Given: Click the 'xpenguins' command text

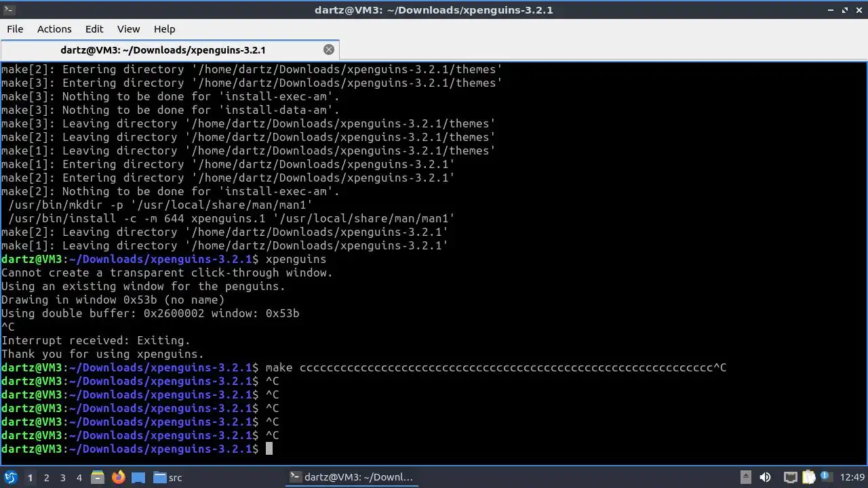Looking at the screenshot, I should coord(296,259).
